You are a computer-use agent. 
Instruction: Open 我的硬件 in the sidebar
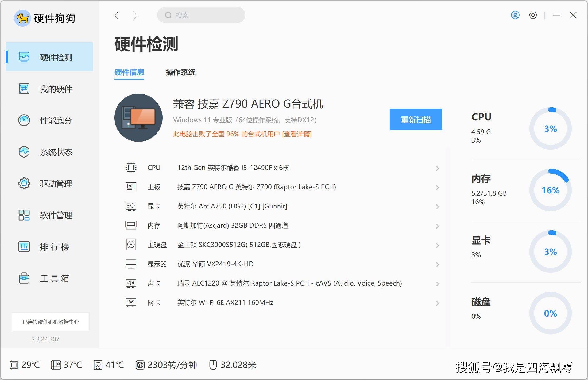[x=49, y=89]
